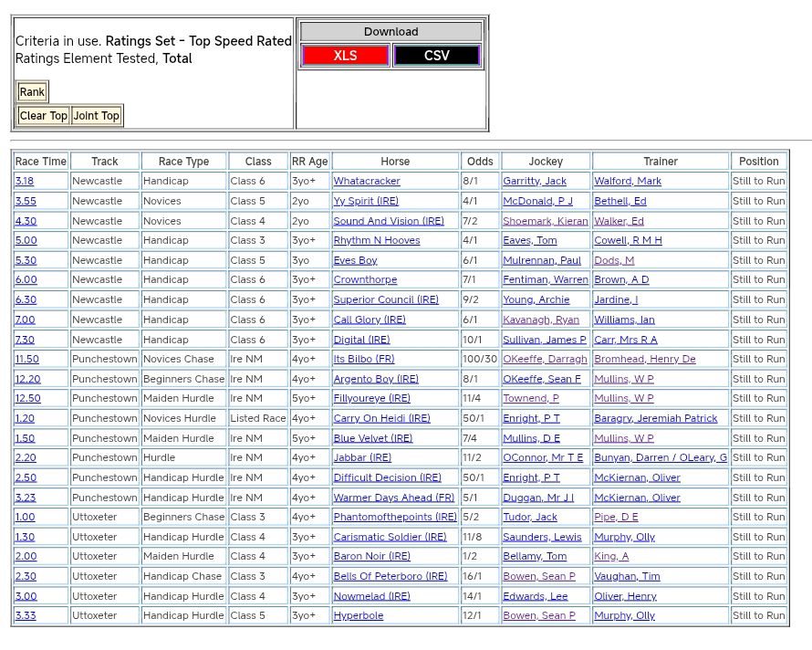Open the Whatacracker horse link

(366, 182)
